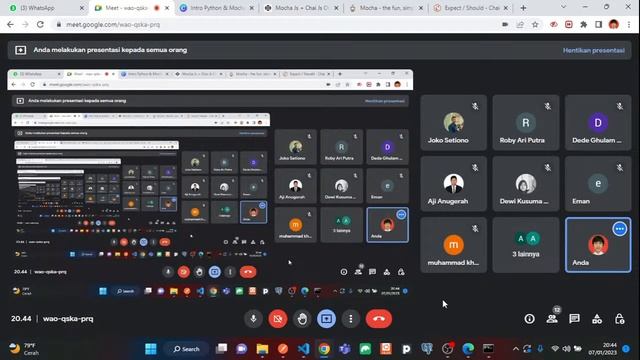This screenshot has width=640, height=360.
Task: Click the address bar URL
Action: pyautogui.click(x=113, y=24)
